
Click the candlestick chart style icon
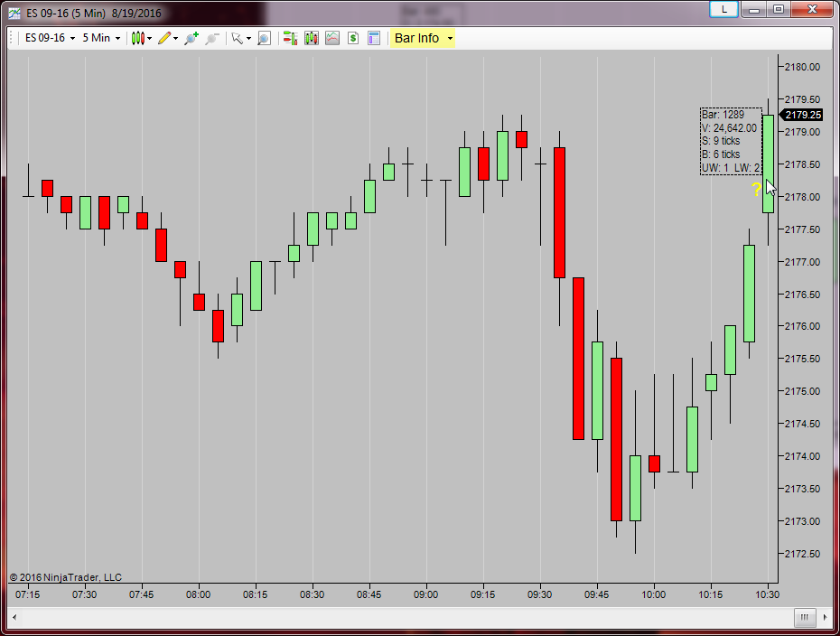tap(137, 38)
